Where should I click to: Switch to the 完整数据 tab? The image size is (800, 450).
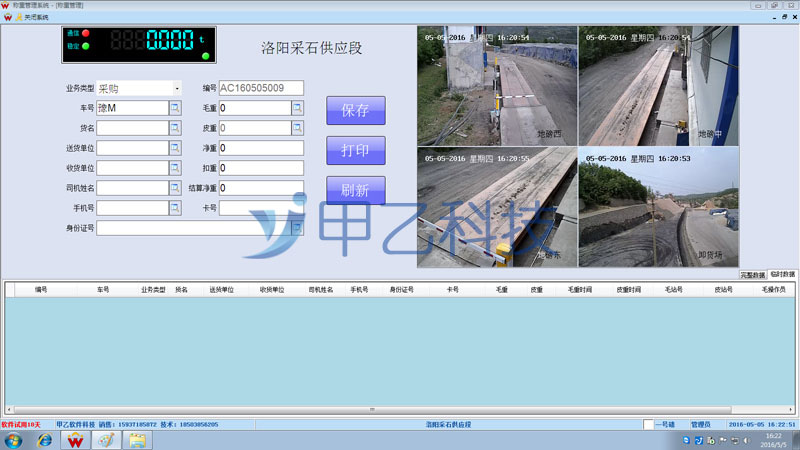coord(753,274)
